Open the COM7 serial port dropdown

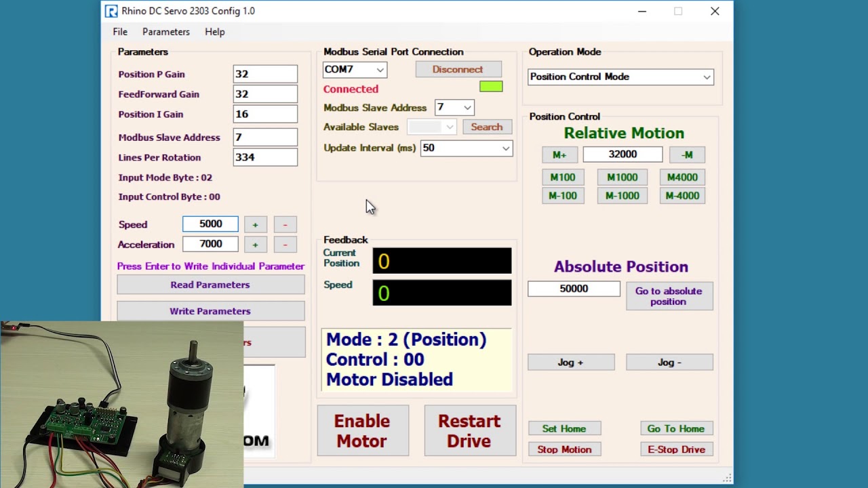355,69
